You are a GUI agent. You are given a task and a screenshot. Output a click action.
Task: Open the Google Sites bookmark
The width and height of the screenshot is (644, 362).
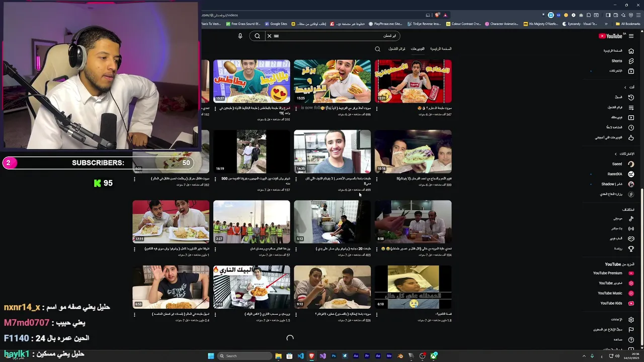276,24
